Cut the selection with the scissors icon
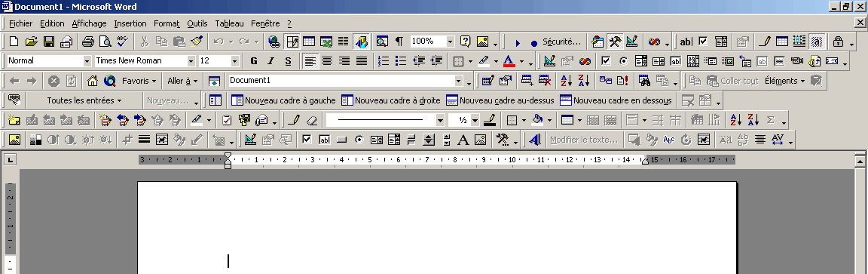Viewport: 868px width, 274px height. pos(144,42)
